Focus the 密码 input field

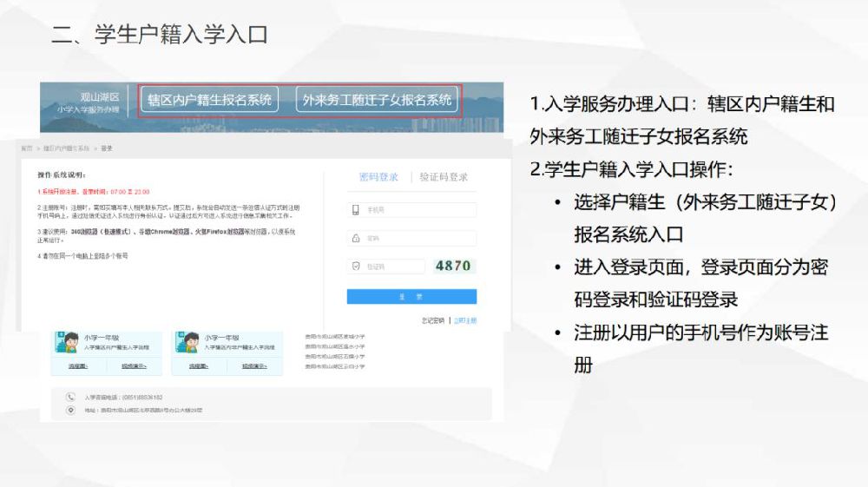point(411,238)
